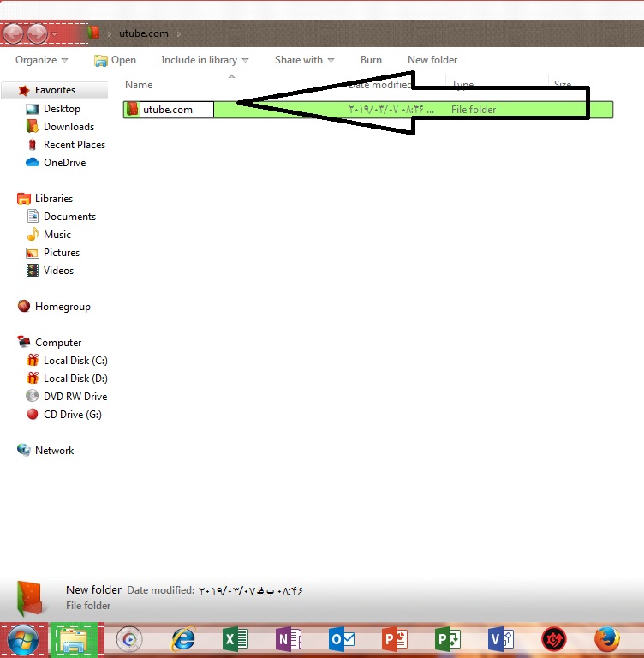Open Recent Places in Favorites

(75, 145)
